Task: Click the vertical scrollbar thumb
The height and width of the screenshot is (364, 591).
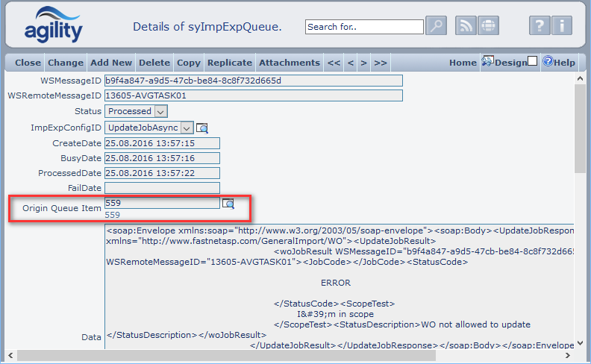Action: click(580, 128)
